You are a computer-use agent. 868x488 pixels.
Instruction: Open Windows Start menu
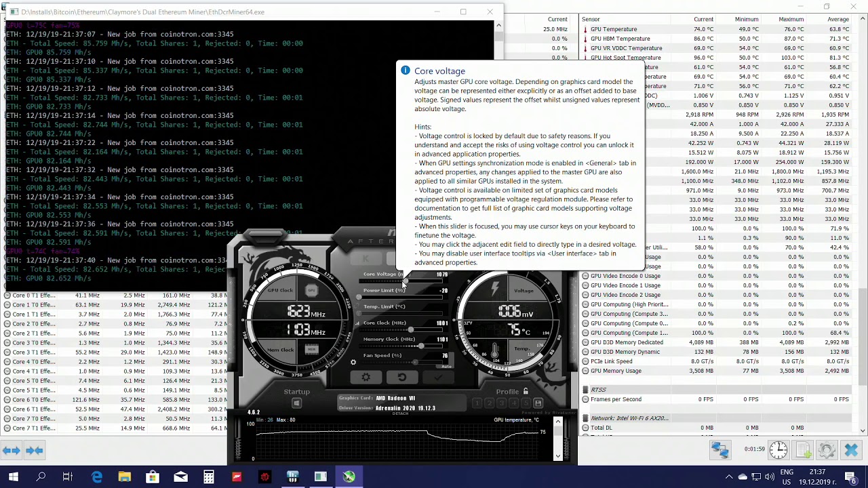click(x=14, y=477)
